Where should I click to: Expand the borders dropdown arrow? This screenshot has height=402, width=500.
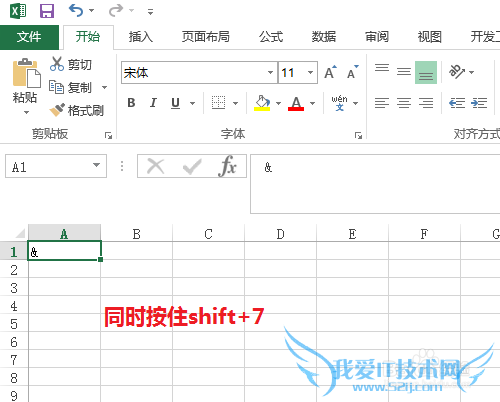click(236, 103)
